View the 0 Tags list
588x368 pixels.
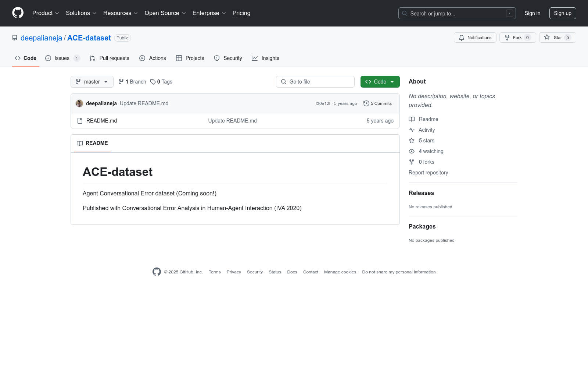tap(161, 82)
